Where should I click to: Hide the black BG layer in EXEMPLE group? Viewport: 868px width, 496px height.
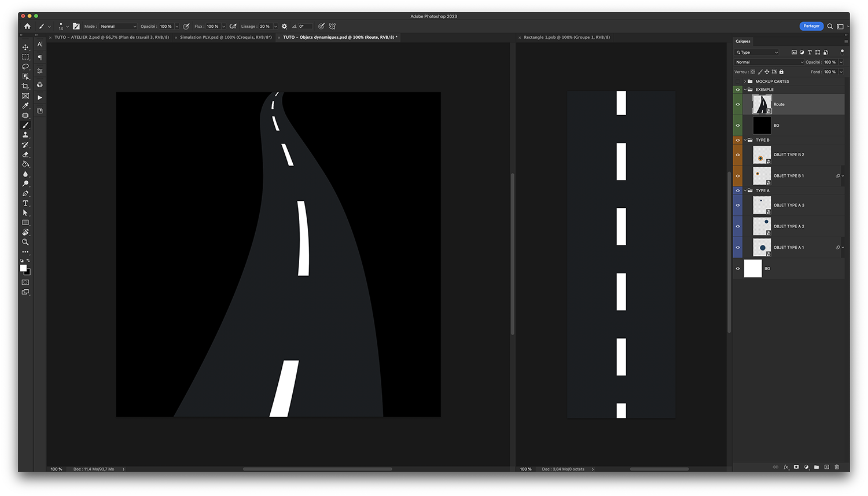point(738,125)
